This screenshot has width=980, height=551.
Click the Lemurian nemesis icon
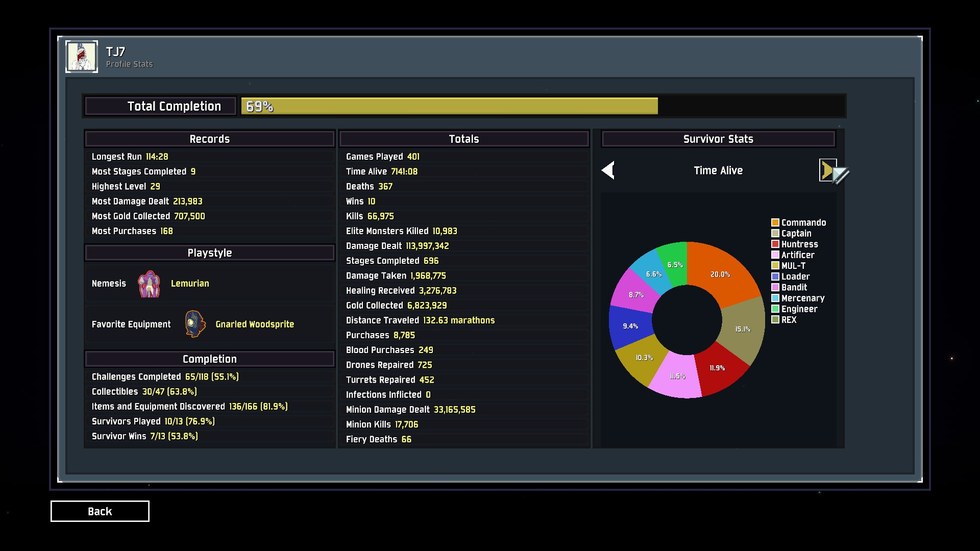[149, 284]
